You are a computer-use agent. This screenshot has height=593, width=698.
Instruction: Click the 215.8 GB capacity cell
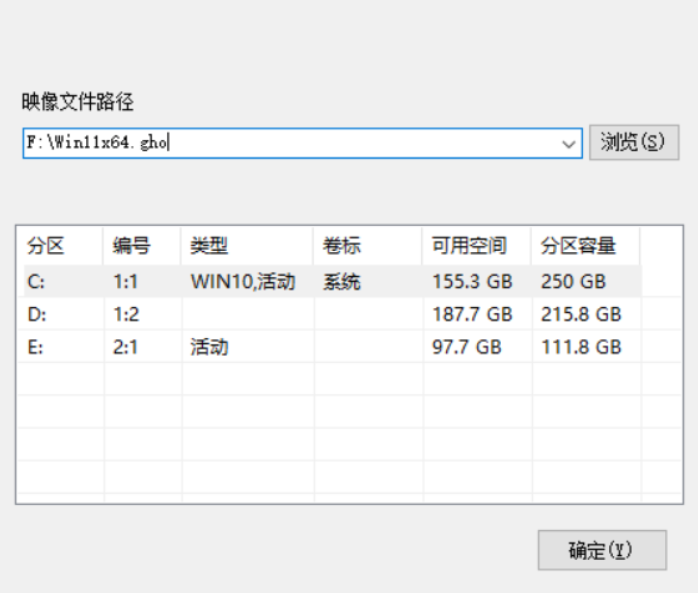pos(581,315)
